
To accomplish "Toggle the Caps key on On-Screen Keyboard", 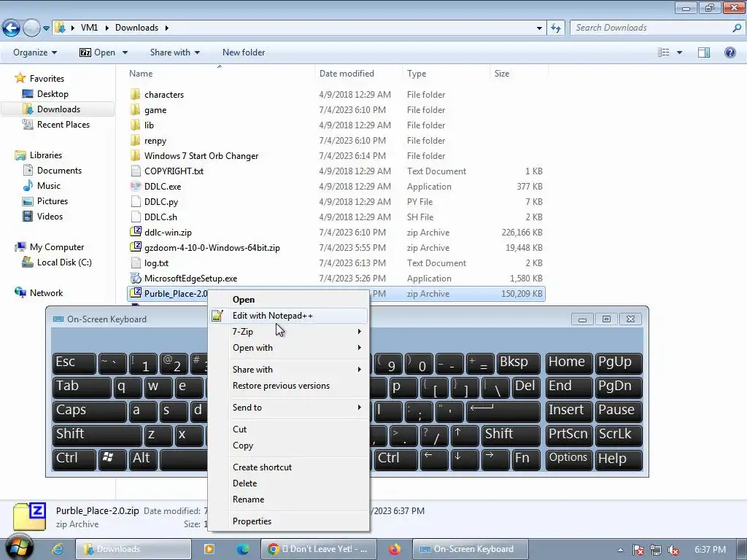I will [89, 411].
